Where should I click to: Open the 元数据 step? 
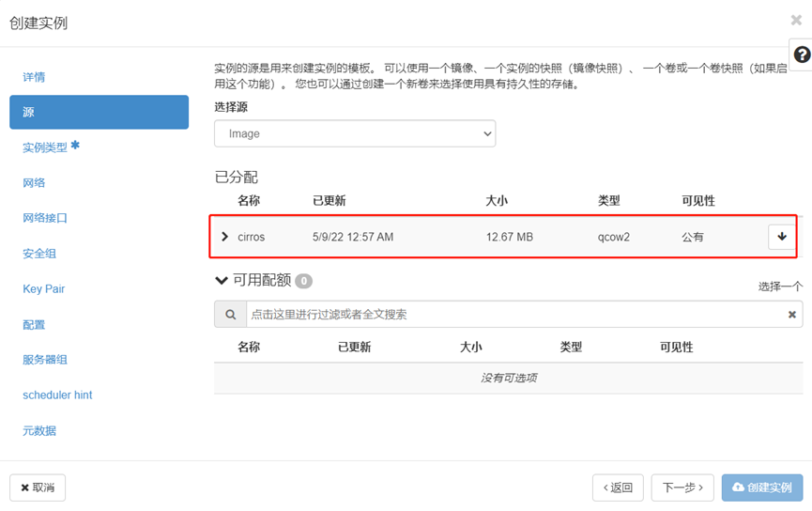[x=39, y=430]
